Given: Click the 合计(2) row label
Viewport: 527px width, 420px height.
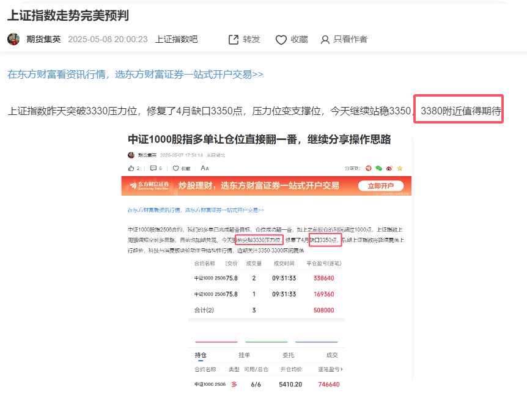Looking at the screenshot, I should (204, 310).
